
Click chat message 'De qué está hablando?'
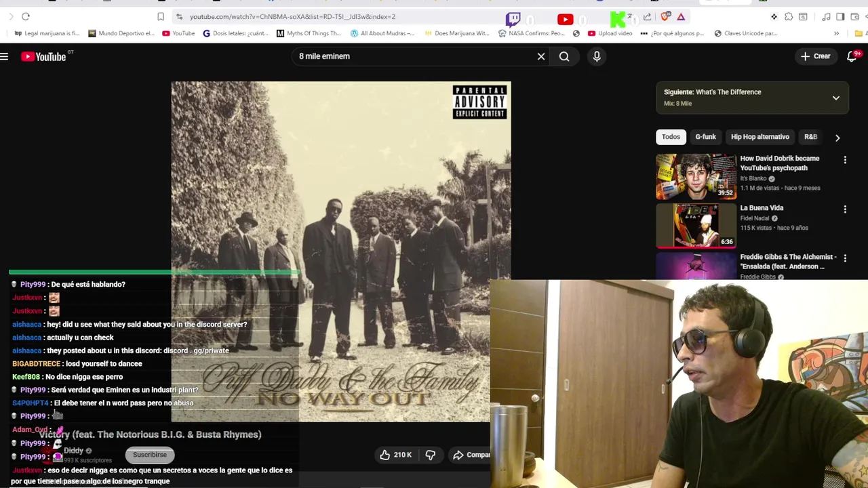pyautogui.click(x=88, y=285)
